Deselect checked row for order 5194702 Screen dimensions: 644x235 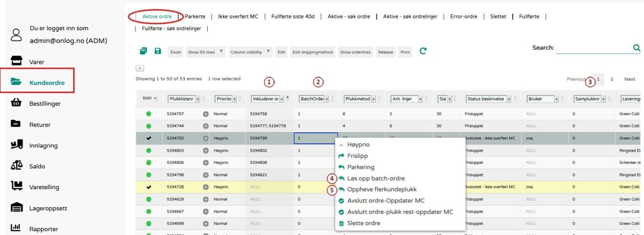(149, 138)
